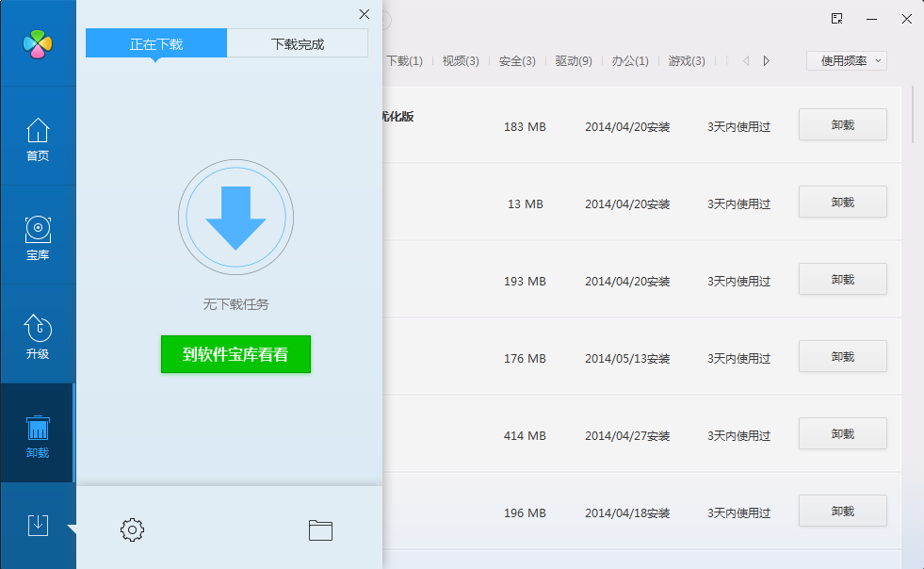
Task: Click the large blue download arrow graphic
Action: coord(235,218)
